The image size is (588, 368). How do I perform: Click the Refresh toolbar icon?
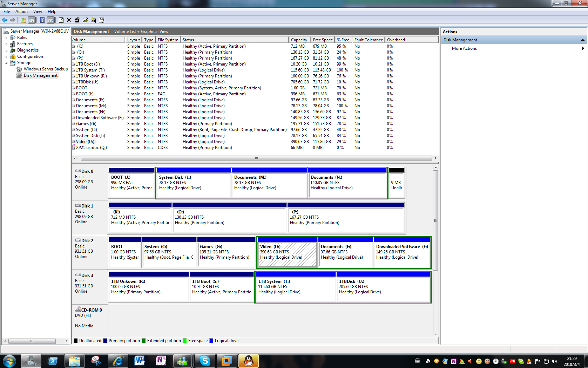(61, 20)
